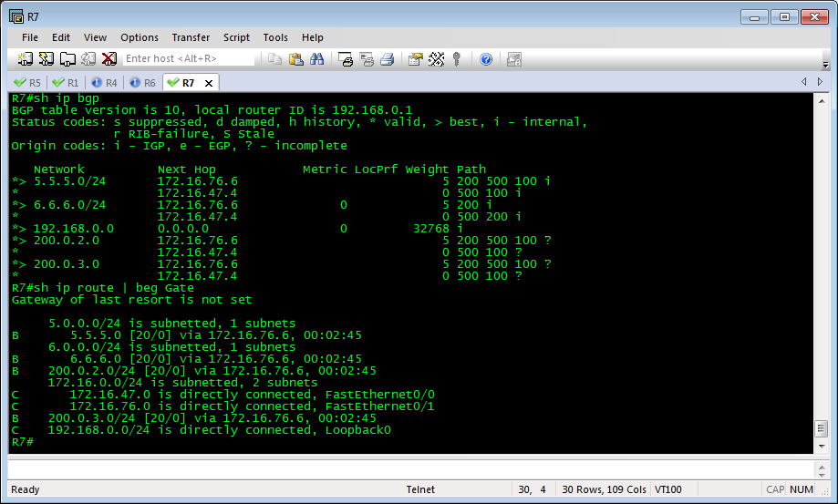This screenshot has width=838, height=504.
Task: Click the Print Screen icon
Action: pos(346,59)
